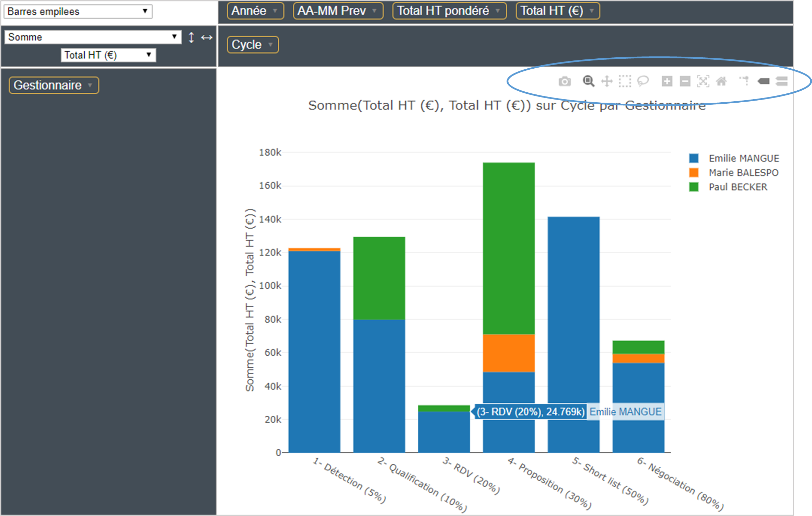Select the Zoom magnifier tool

589,81
